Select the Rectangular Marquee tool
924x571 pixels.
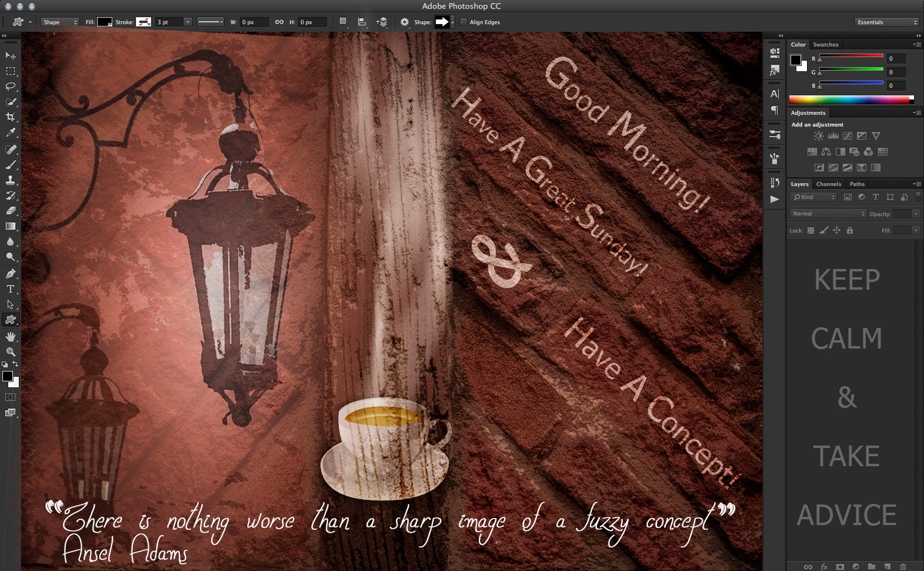10,71
